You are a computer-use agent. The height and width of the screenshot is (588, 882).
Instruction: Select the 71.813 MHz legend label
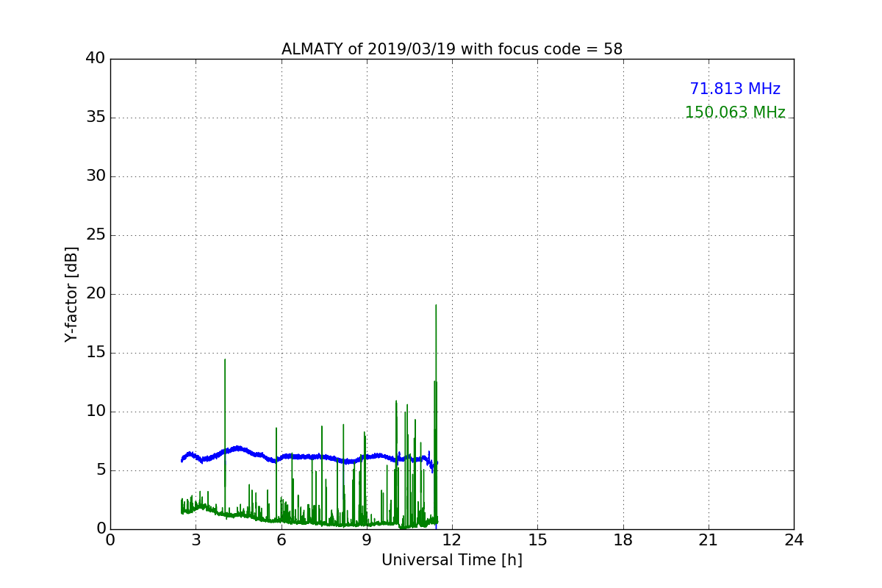coord(735,89)
